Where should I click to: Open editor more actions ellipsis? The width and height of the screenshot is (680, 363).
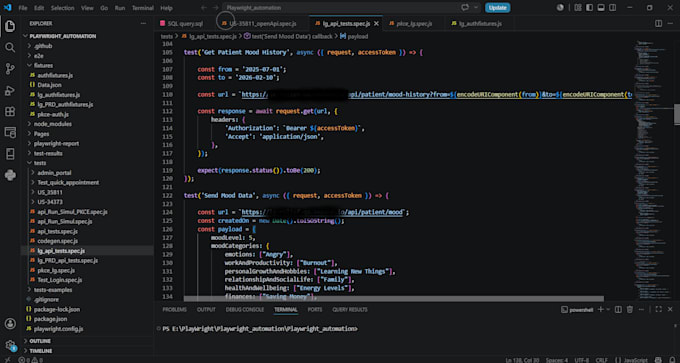pyautogui.click(x=670, y=23)
